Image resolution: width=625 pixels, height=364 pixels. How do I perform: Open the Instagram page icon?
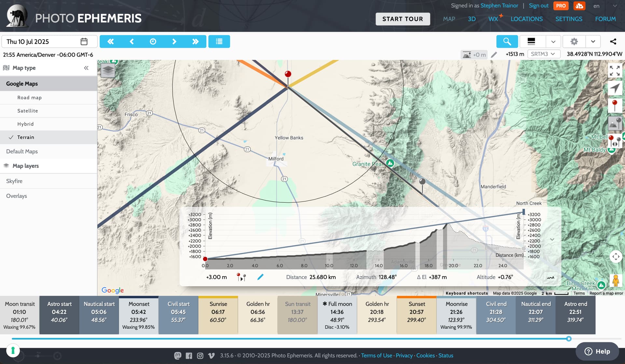(200, 356)
